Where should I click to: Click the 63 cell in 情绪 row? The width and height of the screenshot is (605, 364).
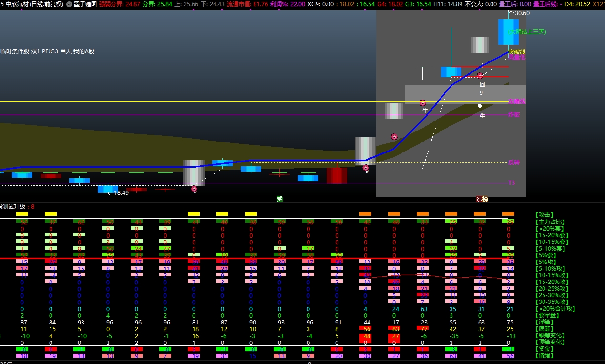coord(451,355)
